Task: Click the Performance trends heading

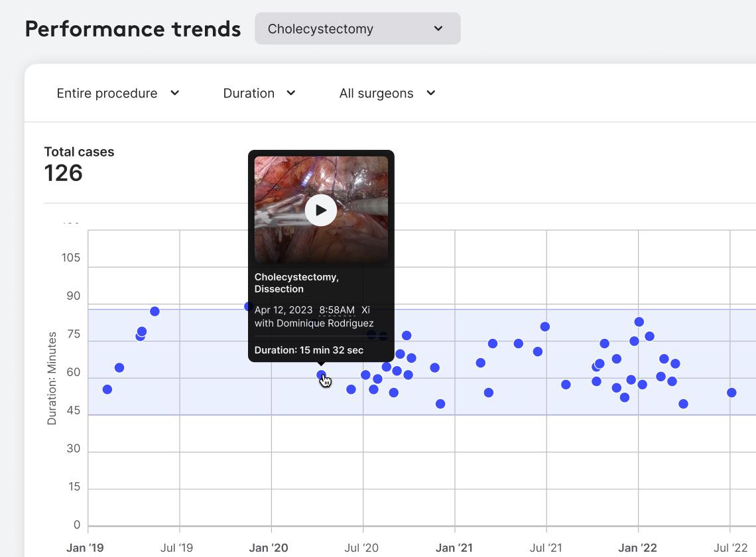Action: click(x=132, y=29)
